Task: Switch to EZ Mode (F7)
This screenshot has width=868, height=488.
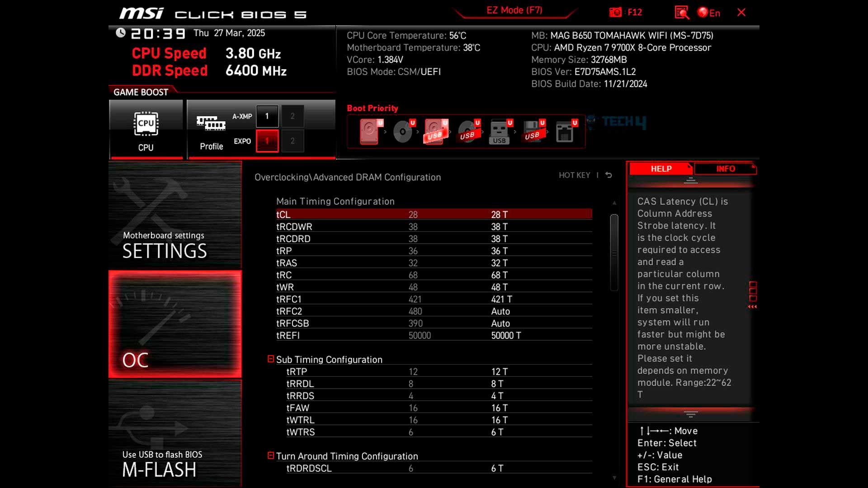Action: (x=514, y=10)
